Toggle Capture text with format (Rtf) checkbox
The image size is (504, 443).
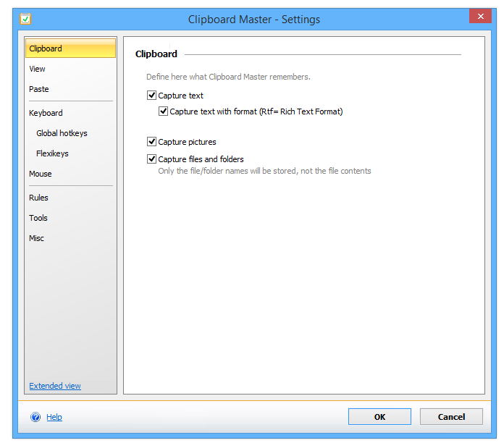(163, 111)
